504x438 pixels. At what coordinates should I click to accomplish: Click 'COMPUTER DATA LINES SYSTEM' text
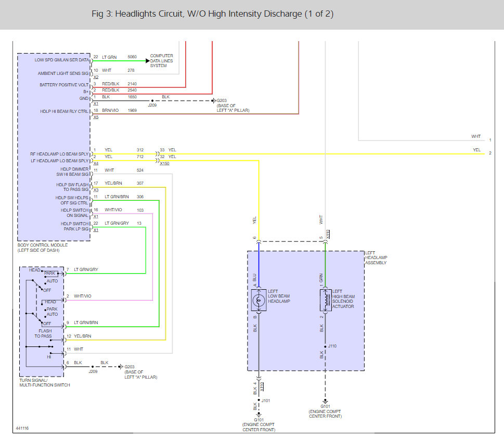[x=161, y=61]
